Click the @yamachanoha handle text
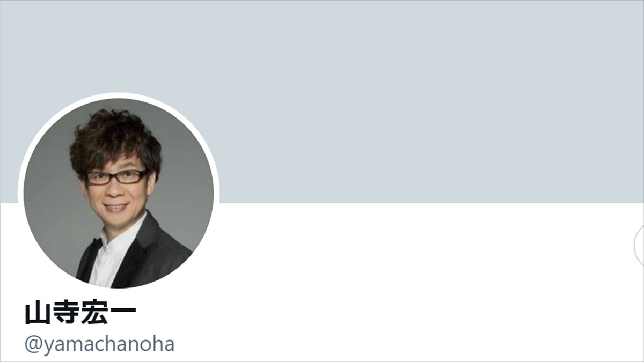Viewport: 644px width, 362px height. click(99, 344)
